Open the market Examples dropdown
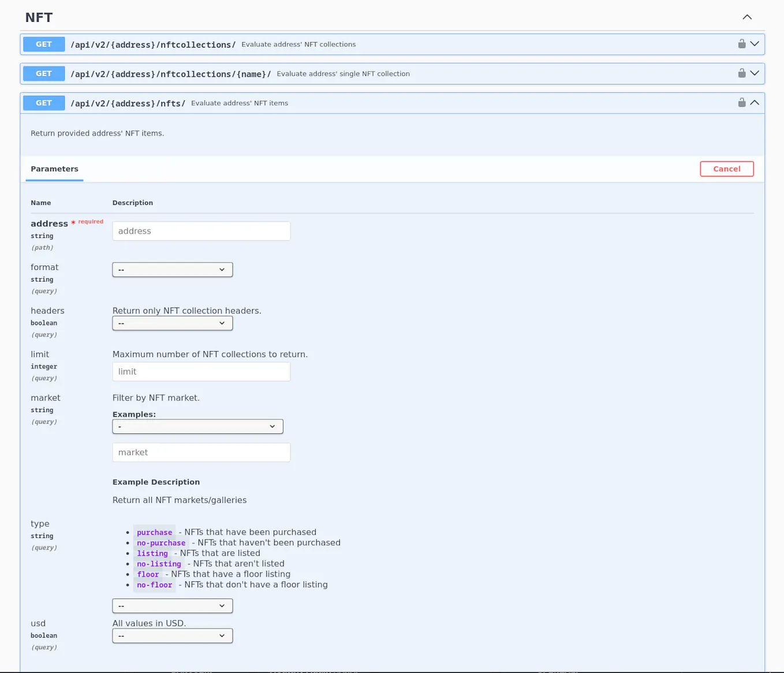The height and width of the screenshot is (673, 784). [197, 427]
